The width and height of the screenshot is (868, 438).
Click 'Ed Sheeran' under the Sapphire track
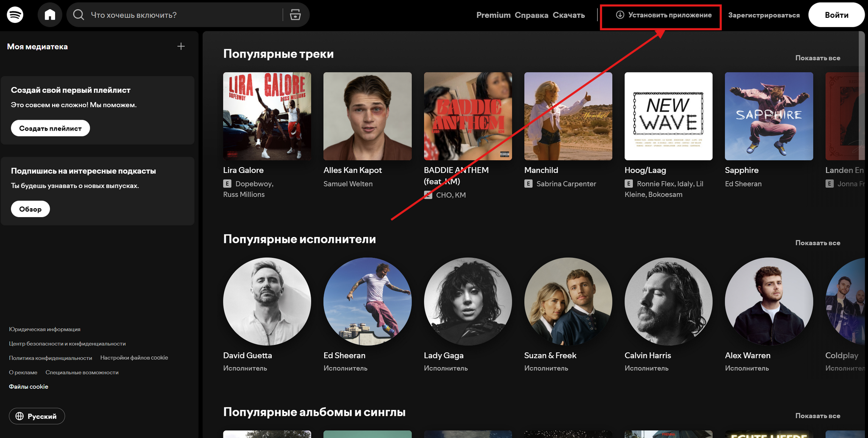tap(743, 184)
